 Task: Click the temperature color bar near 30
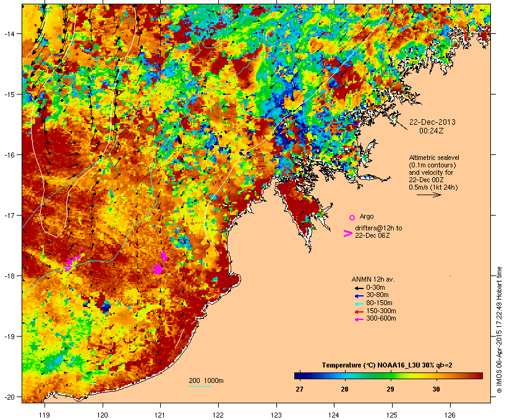pos(436,376)
